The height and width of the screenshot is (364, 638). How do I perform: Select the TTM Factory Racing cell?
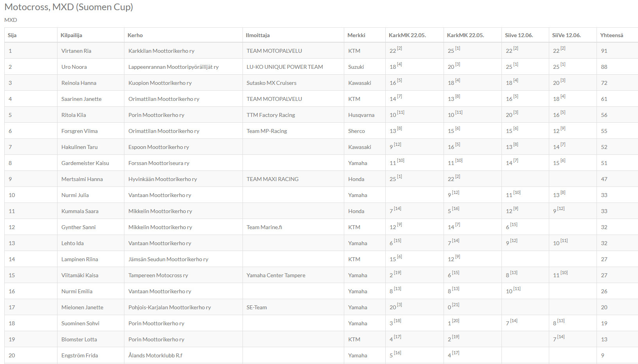tap(271, 115)
